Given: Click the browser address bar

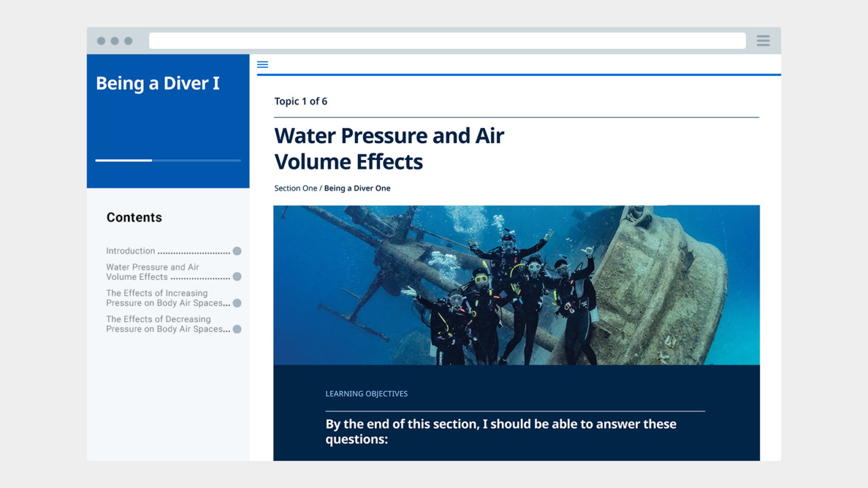Looking at the screenshot, I should [448, 41].
